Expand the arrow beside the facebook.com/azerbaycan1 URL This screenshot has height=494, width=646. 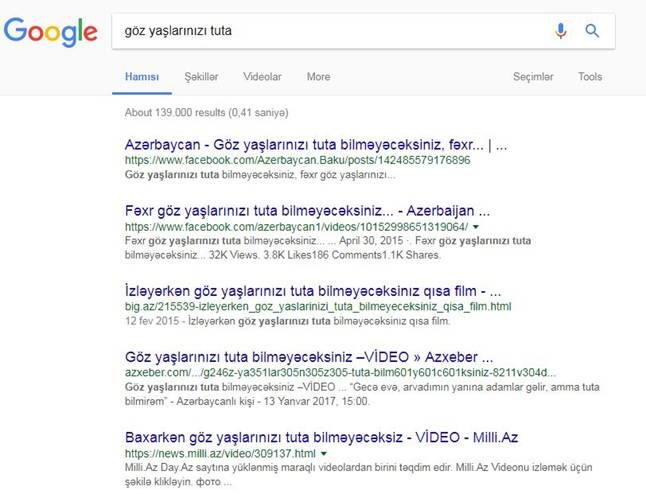click(x=475, y=228)
